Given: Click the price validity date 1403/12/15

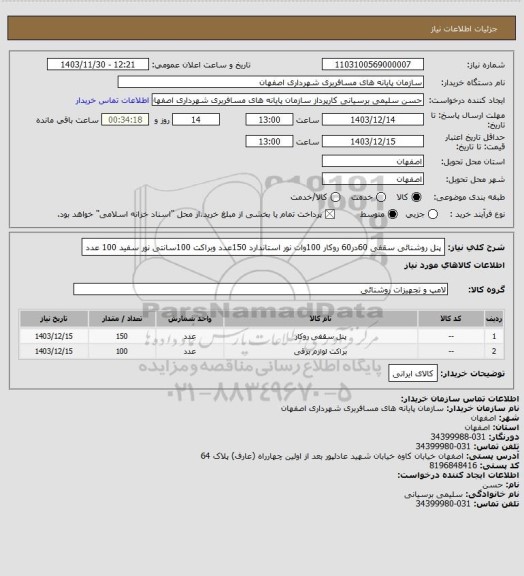Looking at the screenshot, I should coord(373,141).
